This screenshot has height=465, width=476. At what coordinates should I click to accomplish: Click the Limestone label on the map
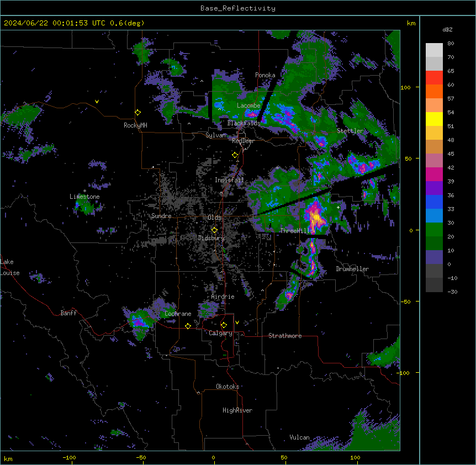84,197
